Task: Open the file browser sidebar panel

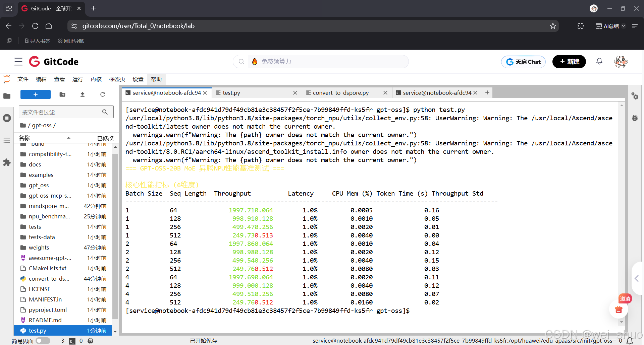Action: [7, 96]
